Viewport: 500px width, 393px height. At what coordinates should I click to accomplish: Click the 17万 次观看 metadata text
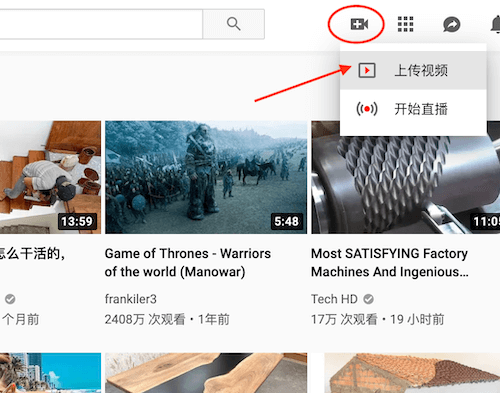[344, 319]
